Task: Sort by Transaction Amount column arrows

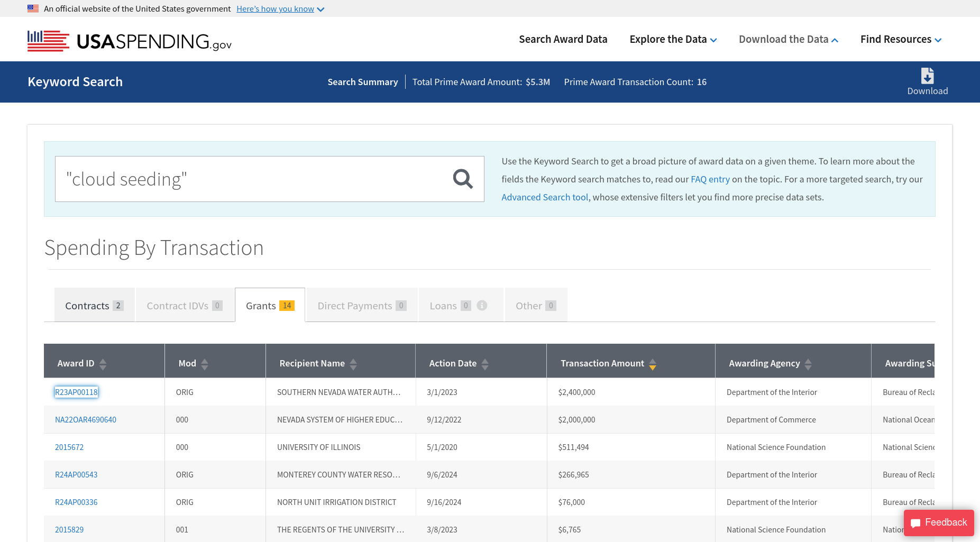Action: click(653, 364)
